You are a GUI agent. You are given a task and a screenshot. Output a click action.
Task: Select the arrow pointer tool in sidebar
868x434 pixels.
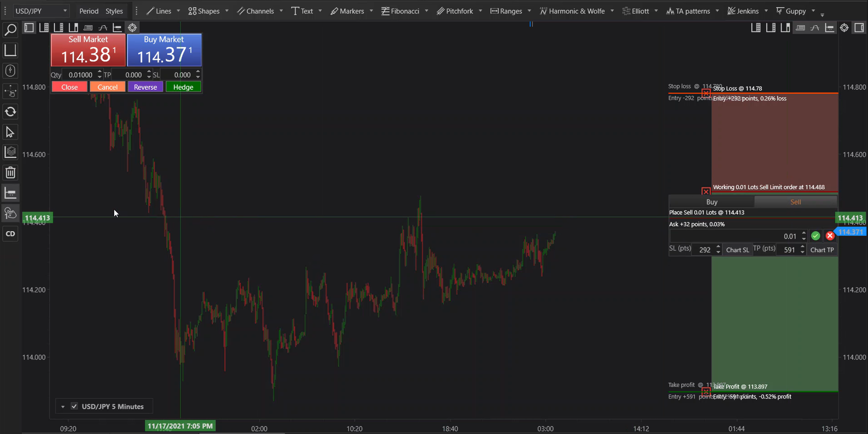(10, 132)
